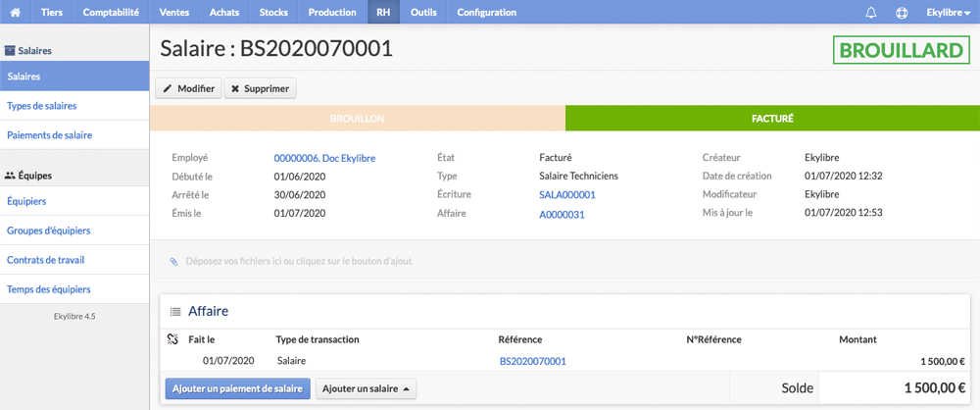The image size is (980, 410).
Task: Click the Référence column header
Action: [x=520, y=339]
